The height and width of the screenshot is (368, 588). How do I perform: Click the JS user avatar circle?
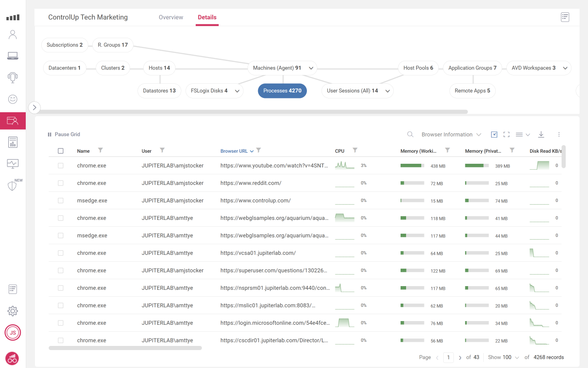click(12, 333)
